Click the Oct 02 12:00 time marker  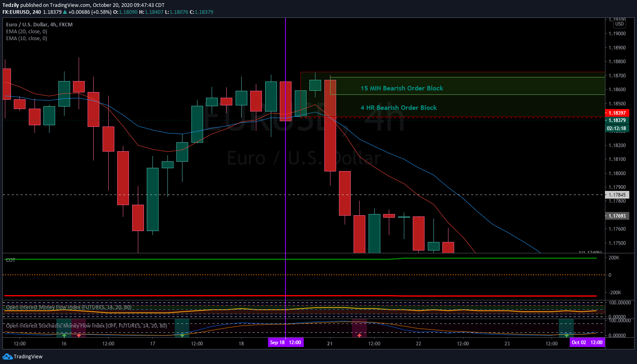coord(587,343)
